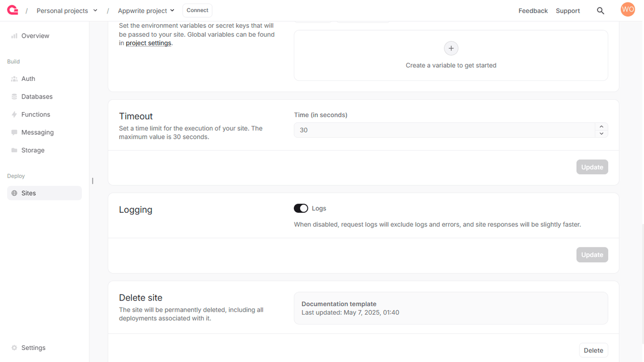644x362 pixels.
Task: Open the Functions lightning icon
Action: (14, 115)
